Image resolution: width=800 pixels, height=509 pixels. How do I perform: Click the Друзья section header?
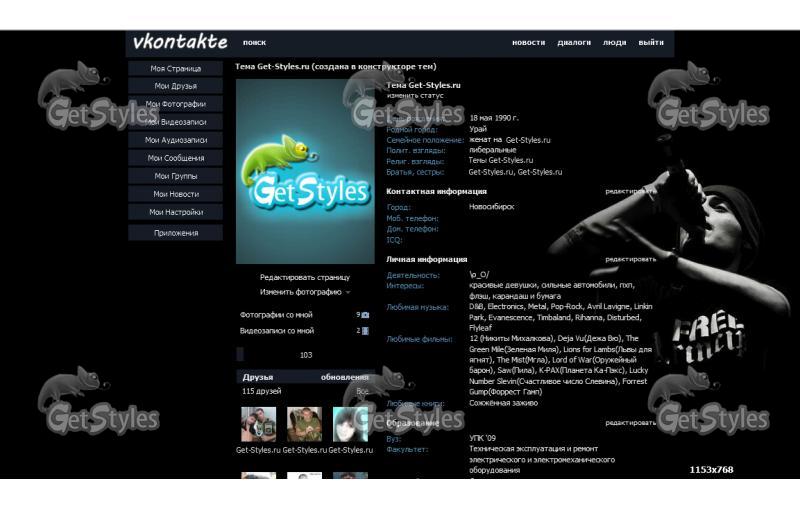point(258,377)
